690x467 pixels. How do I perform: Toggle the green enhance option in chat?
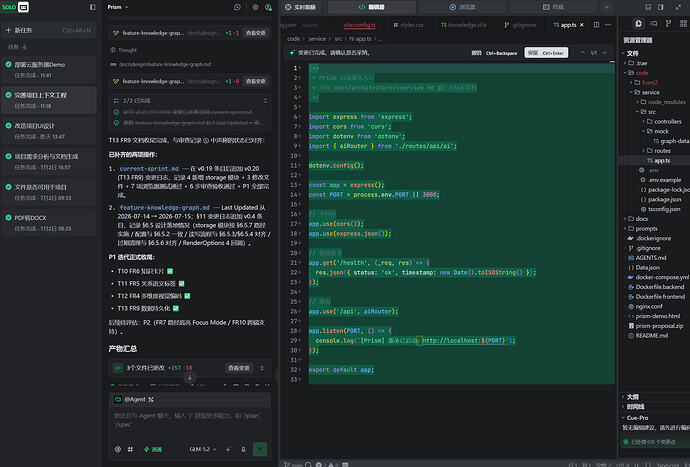[x=153, y=449]
